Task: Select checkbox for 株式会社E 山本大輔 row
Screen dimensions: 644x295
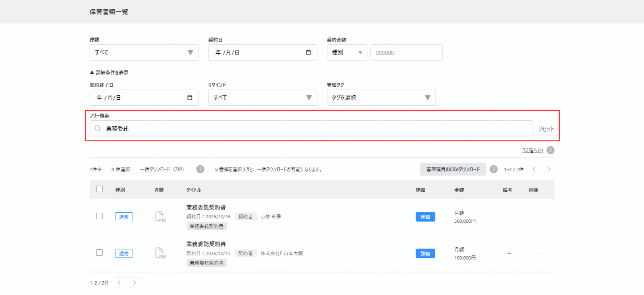Action: tap(99, 253)
